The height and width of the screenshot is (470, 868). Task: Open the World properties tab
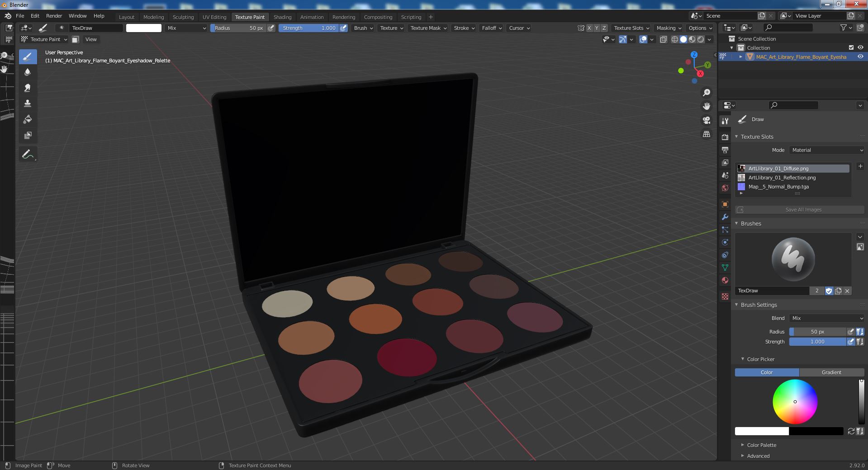[725, 188]
